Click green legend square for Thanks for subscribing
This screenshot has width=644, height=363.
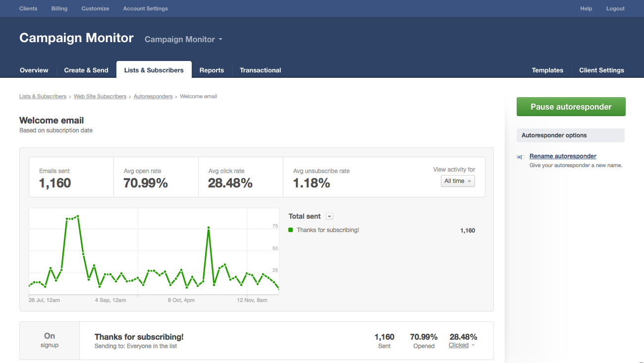click(291, 230)
